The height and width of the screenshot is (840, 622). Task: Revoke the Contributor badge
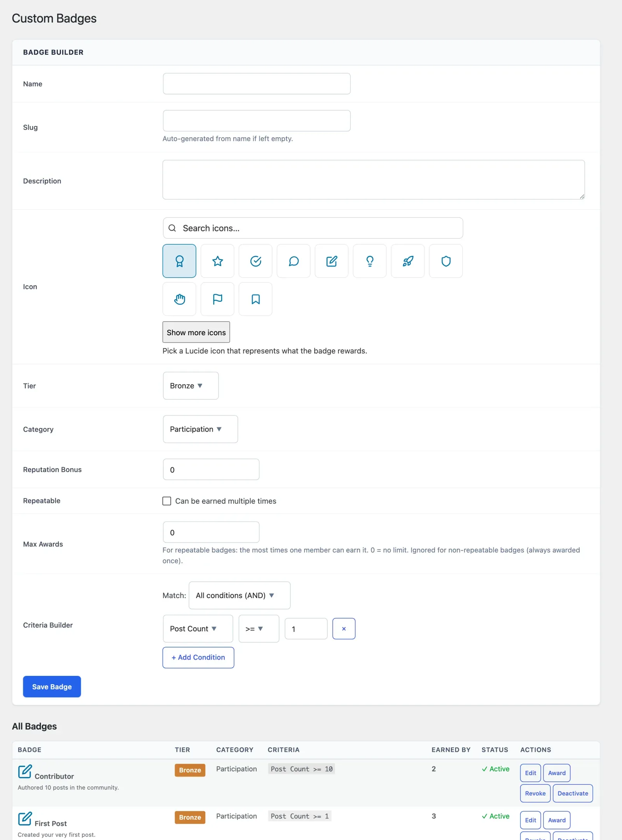pos(535,793)
